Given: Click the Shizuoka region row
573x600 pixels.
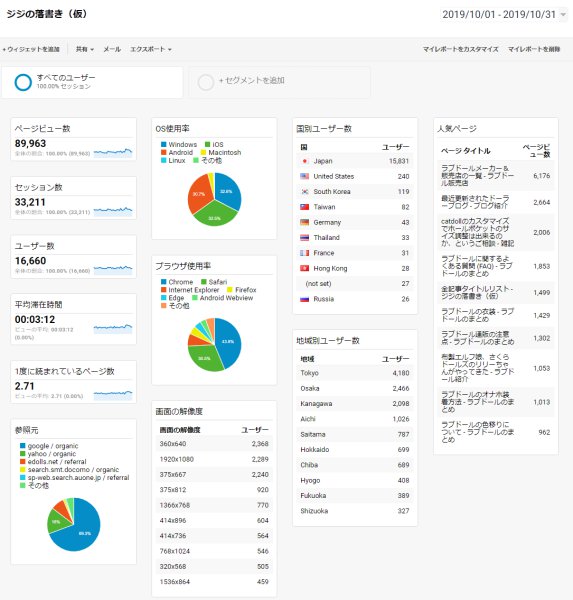Looking at the screenshot, I should pos(355,511).
